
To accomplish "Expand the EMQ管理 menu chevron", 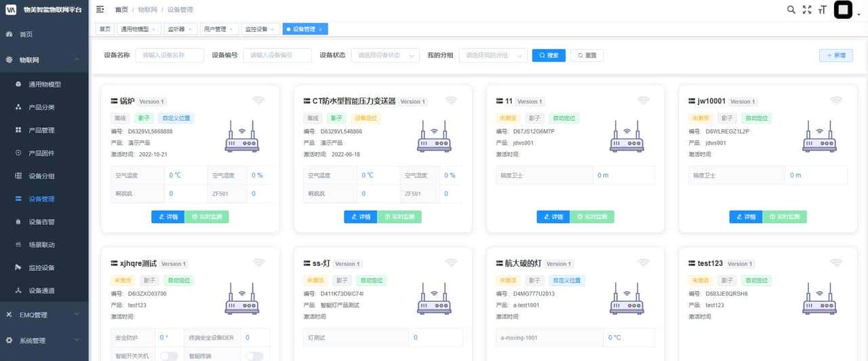I will [x=77, y=315].
